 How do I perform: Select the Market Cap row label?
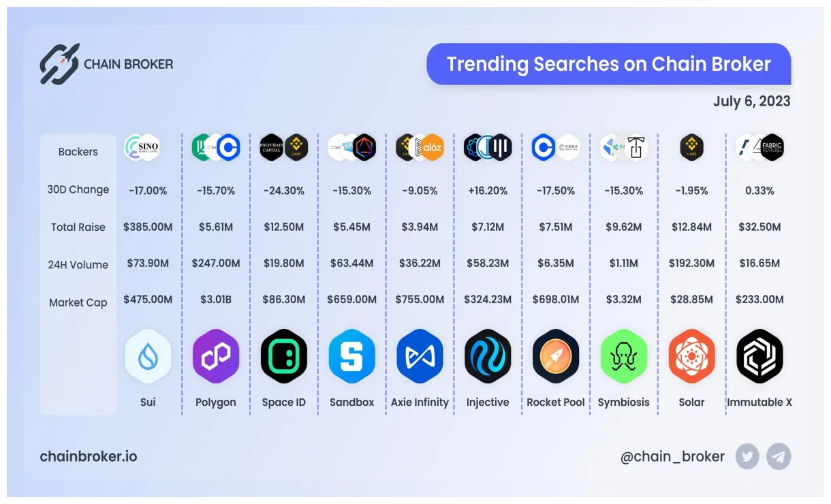coord(78,302)
